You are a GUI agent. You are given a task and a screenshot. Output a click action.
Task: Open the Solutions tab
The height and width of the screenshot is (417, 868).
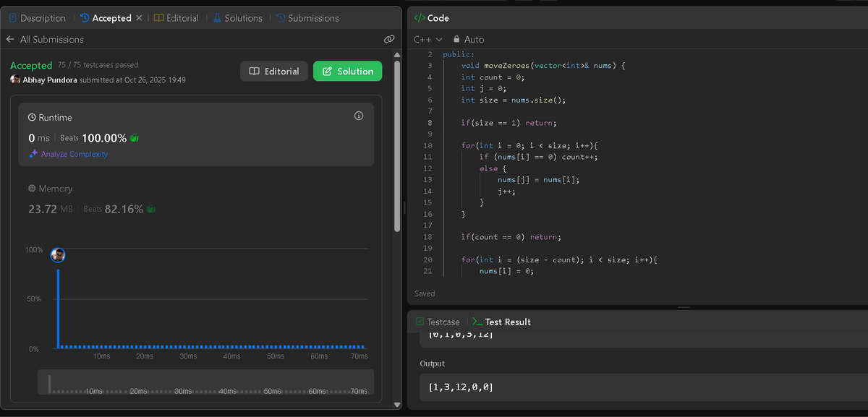(x=237, y=18)
